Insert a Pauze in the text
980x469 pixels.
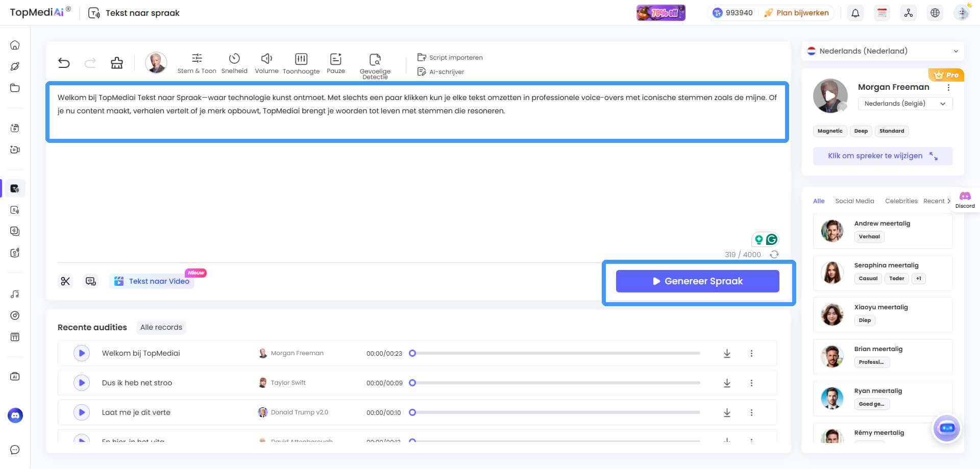pos(335,63)
